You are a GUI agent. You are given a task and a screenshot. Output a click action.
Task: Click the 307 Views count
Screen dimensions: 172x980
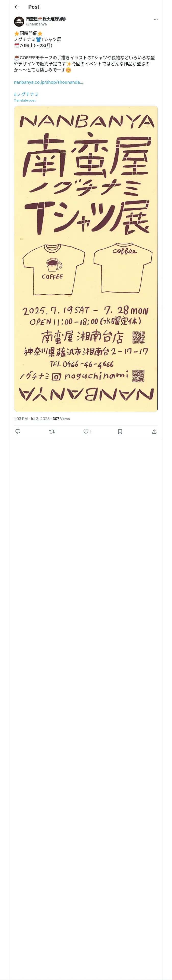pyautogui.click(x=61, y=419)
